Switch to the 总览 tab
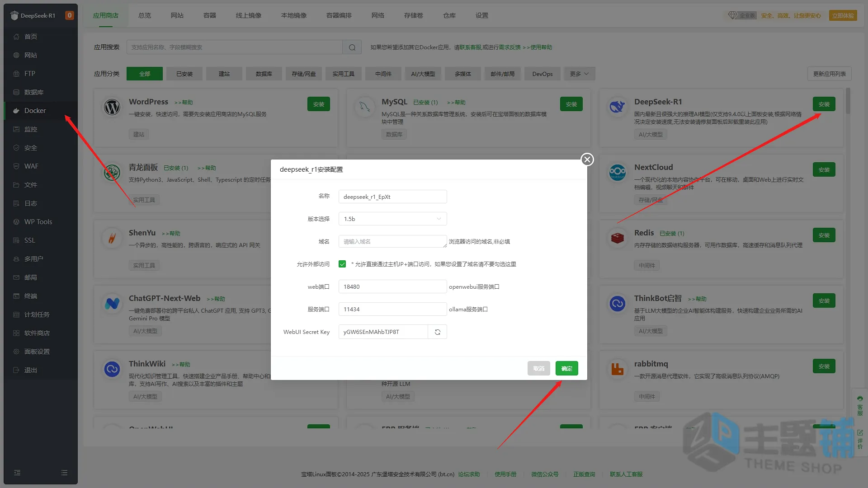 pyautogui.click(x=145, y=15)
